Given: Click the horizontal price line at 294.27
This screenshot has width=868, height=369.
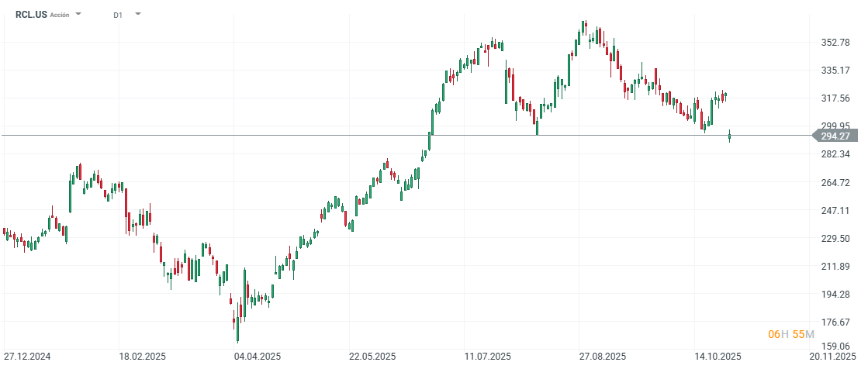Looking at the screenshot, I should click(310, 136).
